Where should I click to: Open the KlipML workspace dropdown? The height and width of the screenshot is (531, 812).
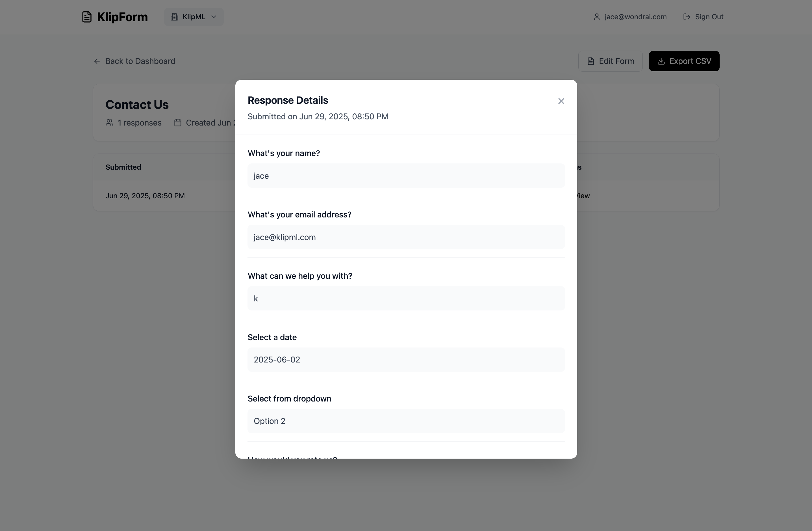[x=194, y=17]
